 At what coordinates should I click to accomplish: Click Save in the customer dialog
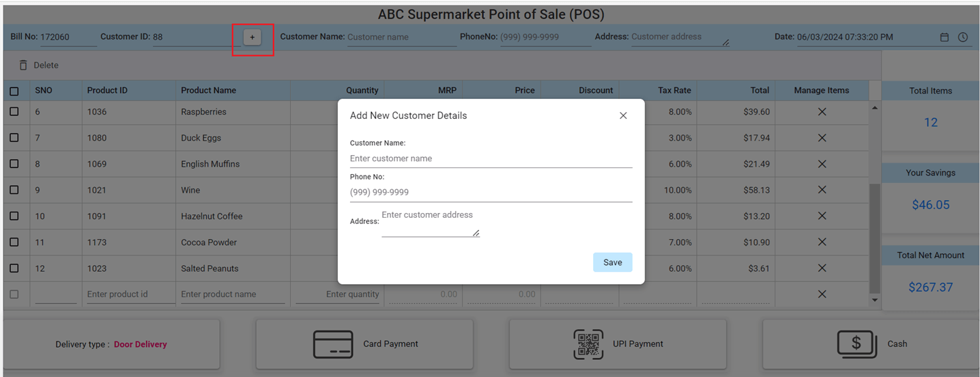(612, 262)
